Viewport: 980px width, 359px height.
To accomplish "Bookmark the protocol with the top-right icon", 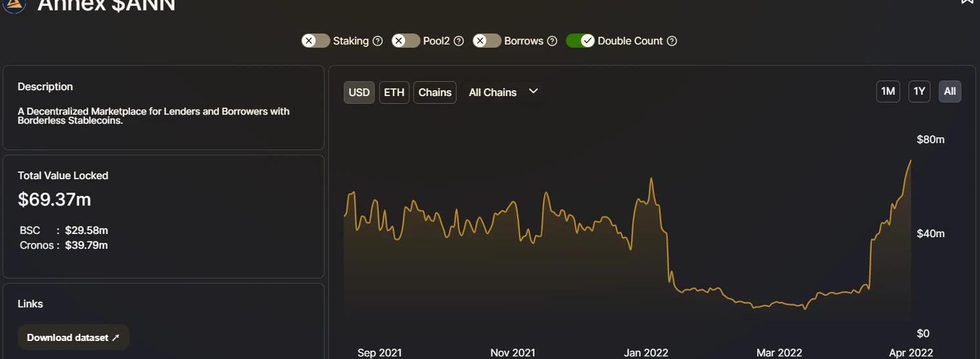I will coord(968,2).
